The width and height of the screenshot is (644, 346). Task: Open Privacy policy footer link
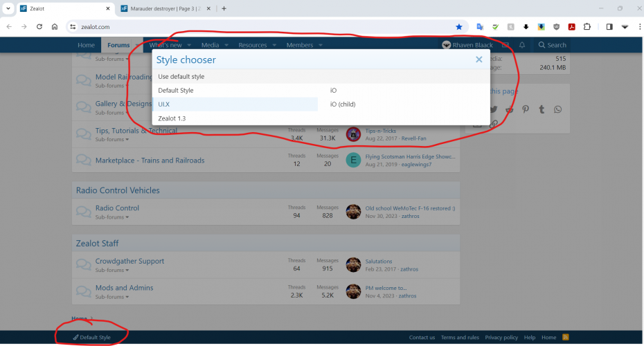(x=501, y=338)
